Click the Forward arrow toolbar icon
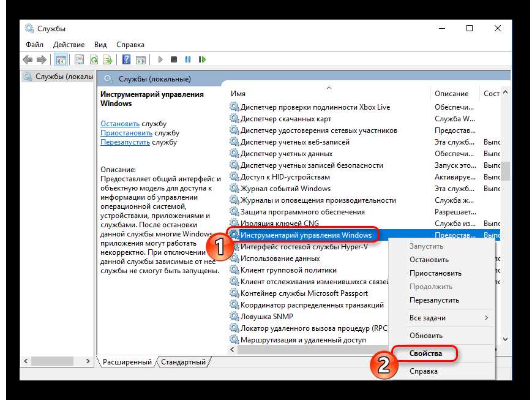 point(42,60)
